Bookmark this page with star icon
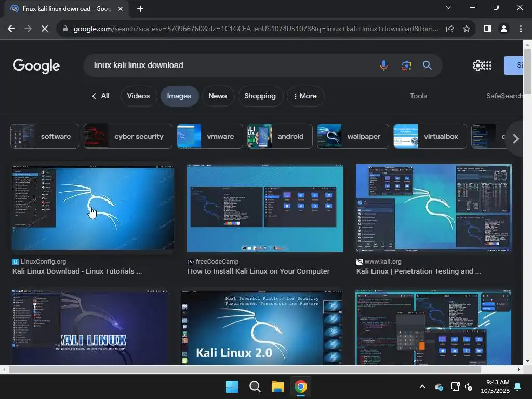The width and height of the screenshot is (532, 399). point(467,29)
